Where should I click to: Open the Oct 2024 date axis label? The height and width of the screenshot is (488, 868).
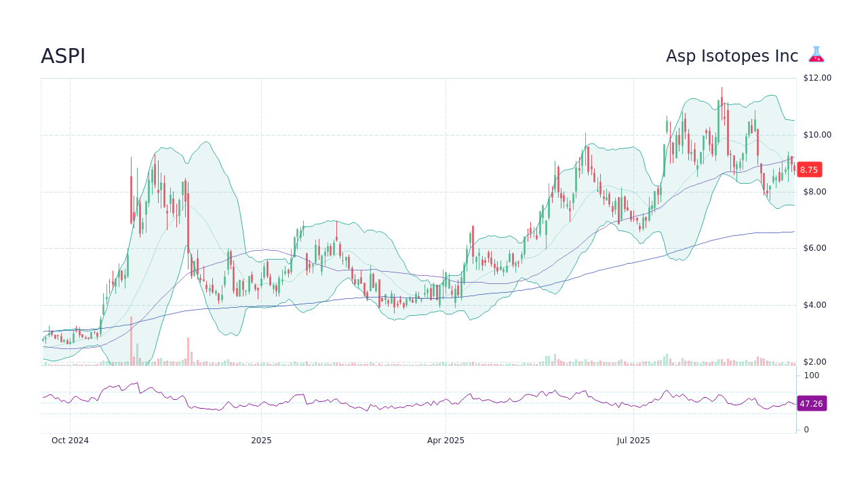pyautogui.click(x=71, y=440)
